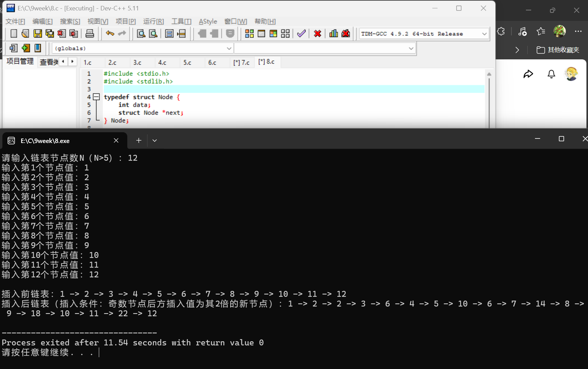Viewport: 588px width, 369px height.
Task: Click the browser favorites star icon
Action: [x=541, y=31]
